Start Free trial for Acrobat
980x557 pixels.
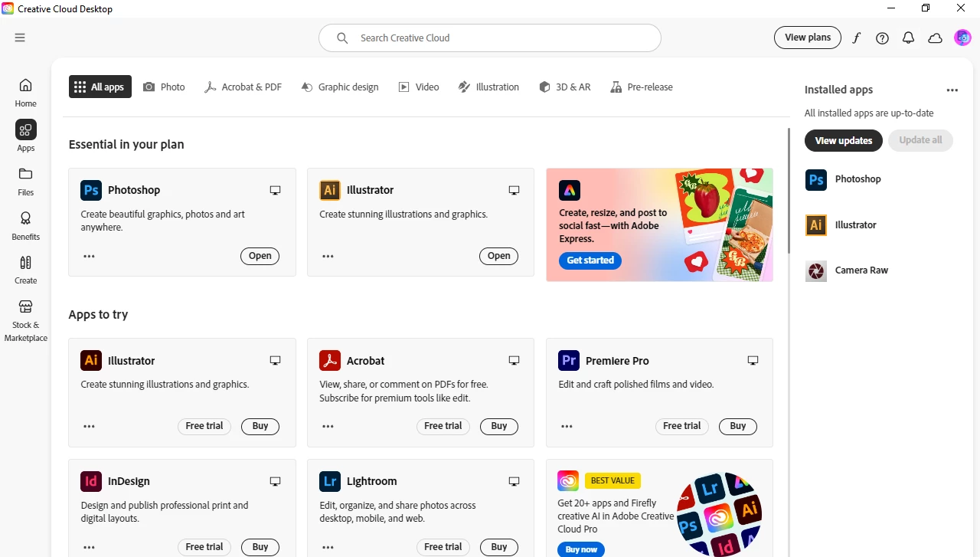tap(443, 426)
